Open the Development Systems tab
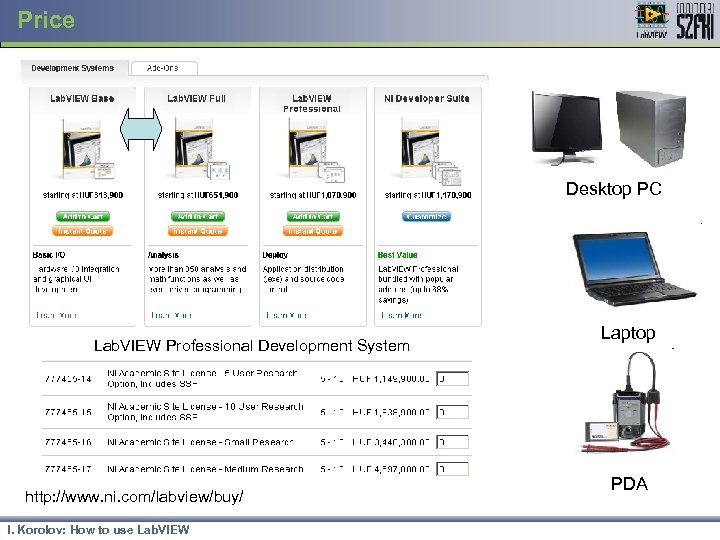This screenshot has height=540, width=720. 73,68
